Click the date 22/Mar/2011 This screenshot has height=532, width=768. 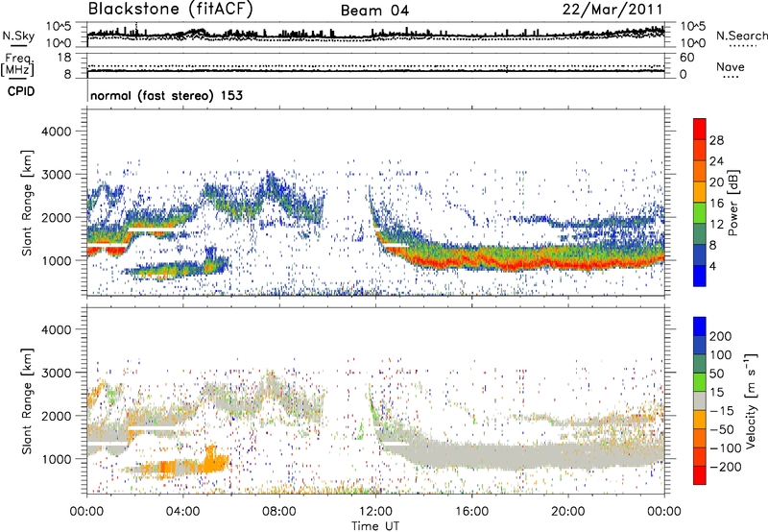coord(612,10)
